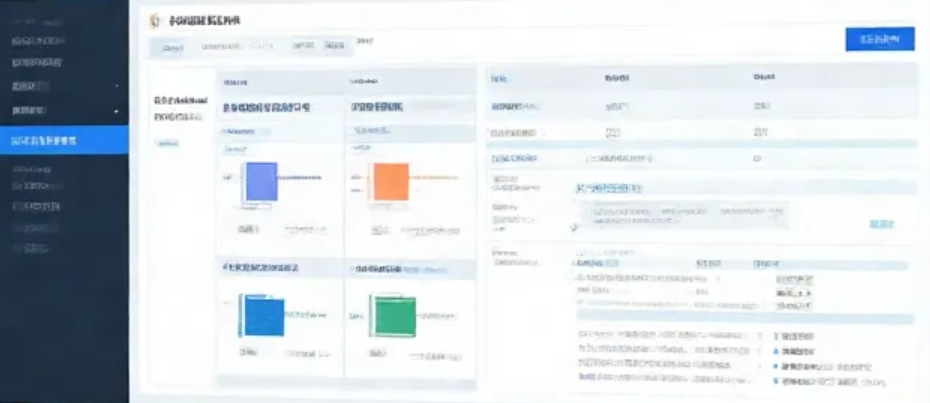
Task: Click the small light-blue tag in the left card
Action: [x=167, y=144]
